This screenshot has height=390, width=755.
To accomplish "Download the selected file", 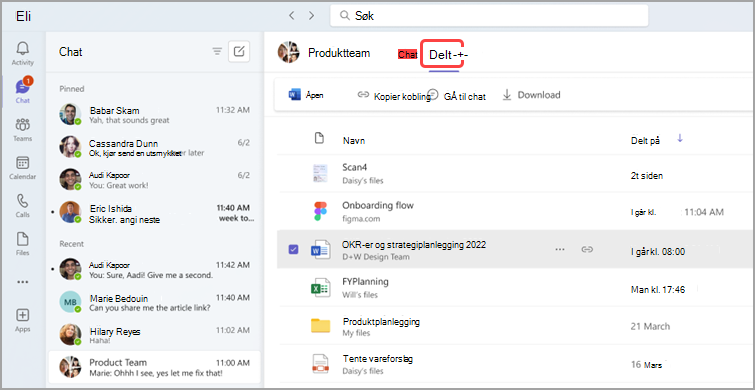I will pyautogui.click(x=531, y=95).
